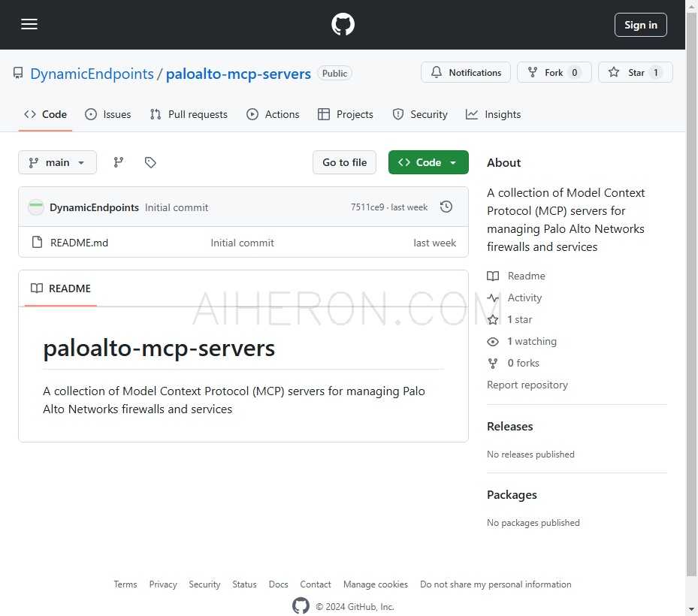Open the Status footer link
698x616 pixels.
click(x=244, y=584)
